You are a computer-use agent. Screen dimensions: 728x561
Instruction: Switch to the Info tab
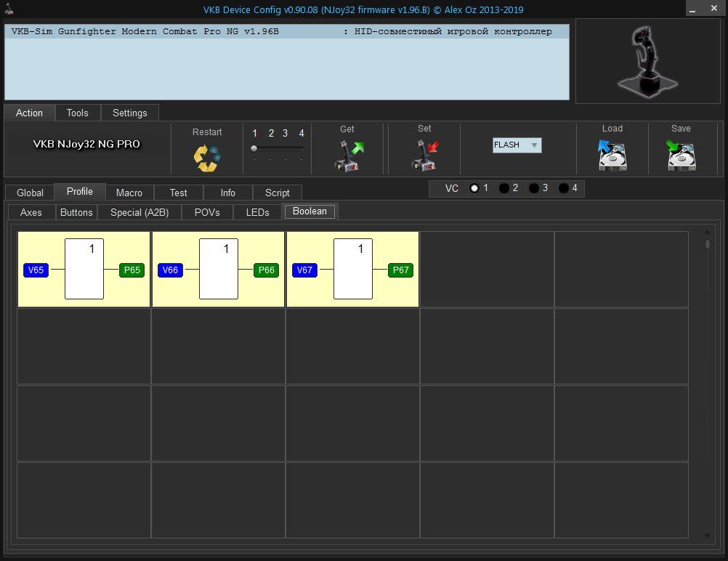(228, 193)
